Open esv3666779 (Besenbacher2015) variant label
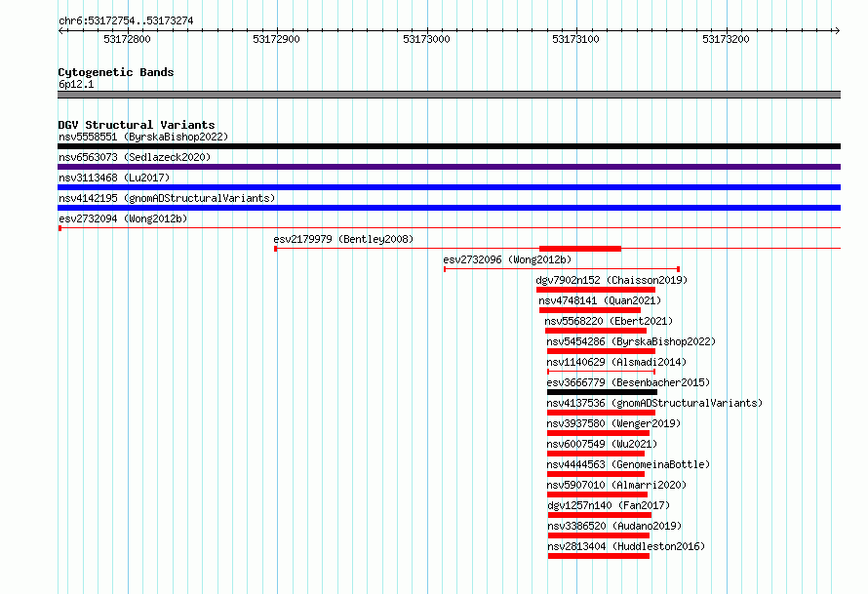 (x=628, y=382)
